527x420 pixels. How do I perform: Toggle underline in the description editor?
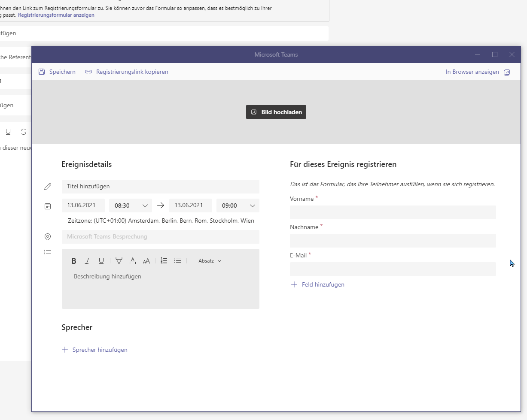click(101, 261)
